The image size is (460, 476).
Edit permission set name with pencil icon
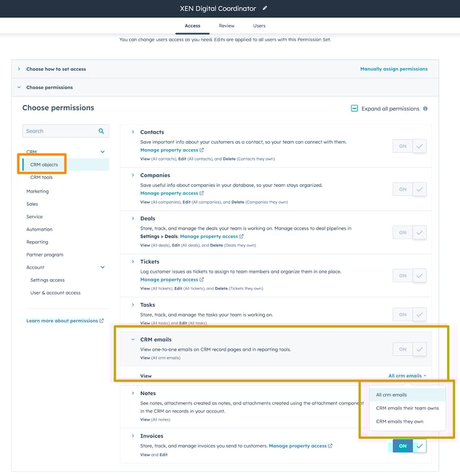tap(265, 8)
